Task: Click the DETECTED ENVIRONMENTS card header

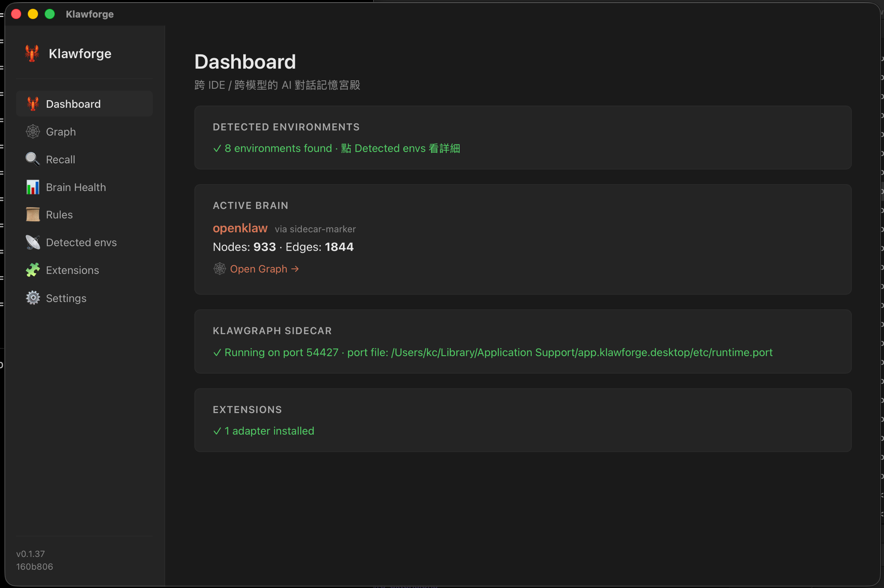Action: click(x=286, y=127)
